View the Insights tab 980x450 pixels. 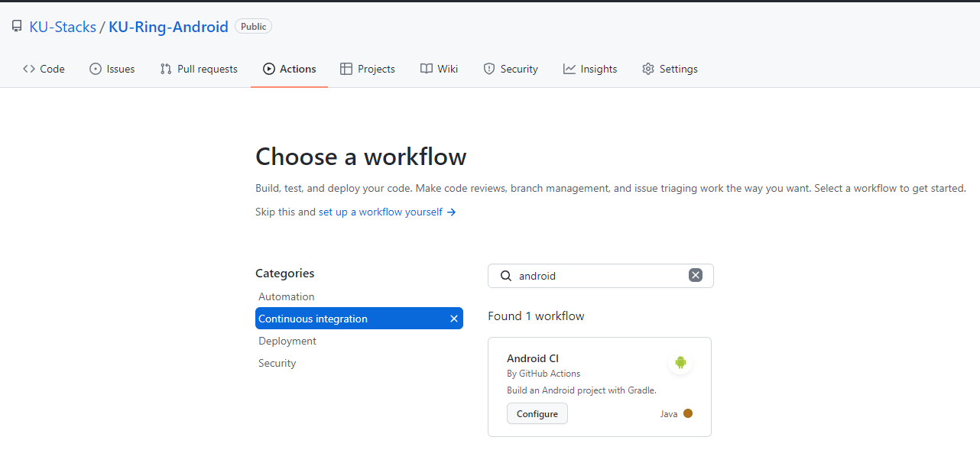click(590, 69)
